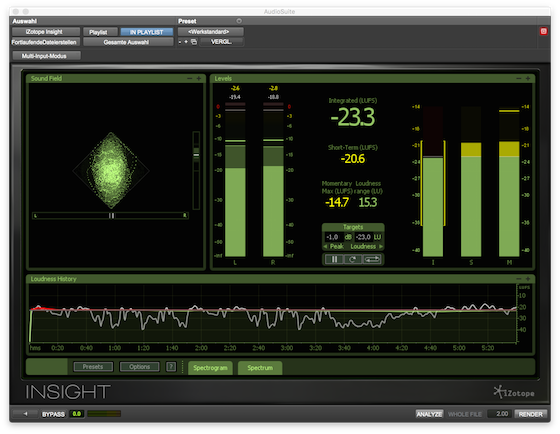Click the preview speaker button at bottom left
The image size is (560, 434).
pos(25,414)
